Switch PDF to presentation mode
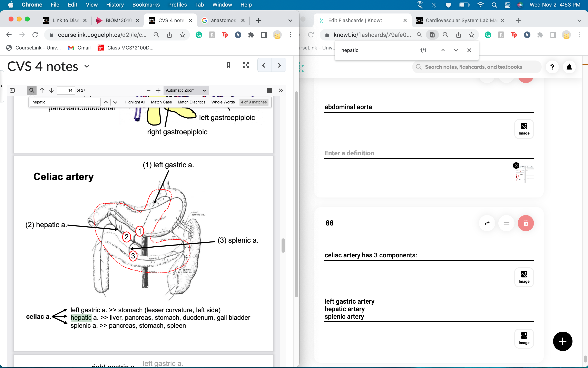The image size is (588, 368). point(269,90)
